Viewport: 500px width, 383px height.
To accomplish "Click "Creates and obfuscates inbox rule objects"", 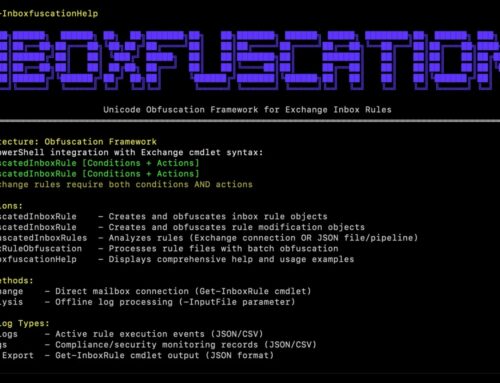I will click(x=218, y=216).
